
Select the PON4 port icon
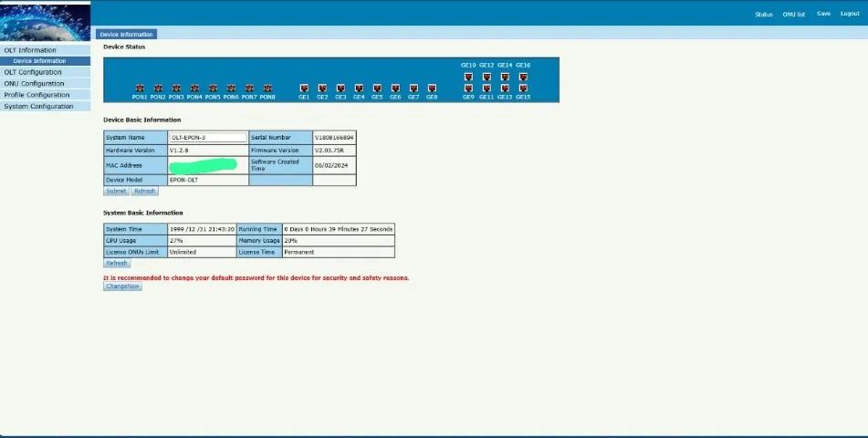[194, 89]
